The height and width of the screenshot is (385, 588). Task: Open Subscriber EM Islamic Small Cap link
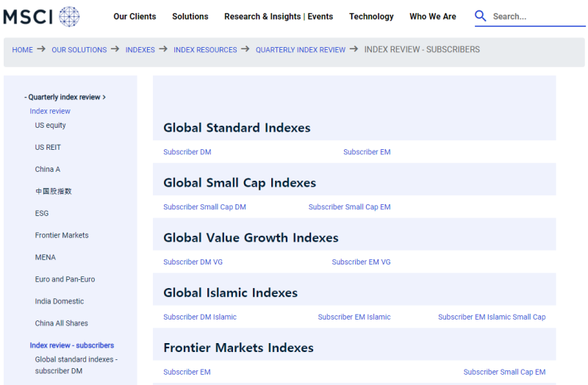(x=492, y=317)
